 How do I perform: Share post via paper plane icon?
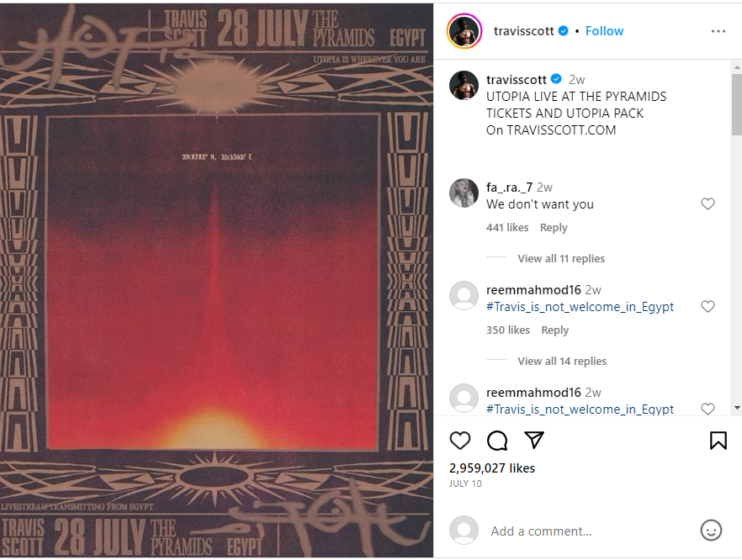(534, 440)
